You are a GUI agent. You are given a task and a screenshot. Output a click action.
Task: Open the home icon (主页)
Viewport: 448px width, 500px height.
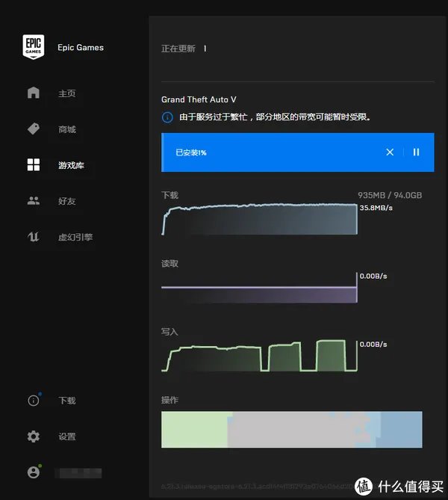34,93
